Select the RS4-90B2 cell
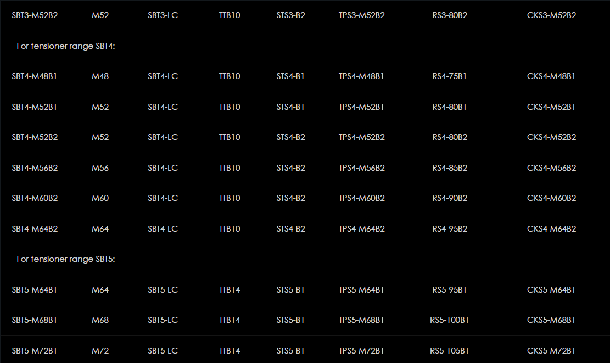This screenshot has height=364, width=610. [450, 198]
